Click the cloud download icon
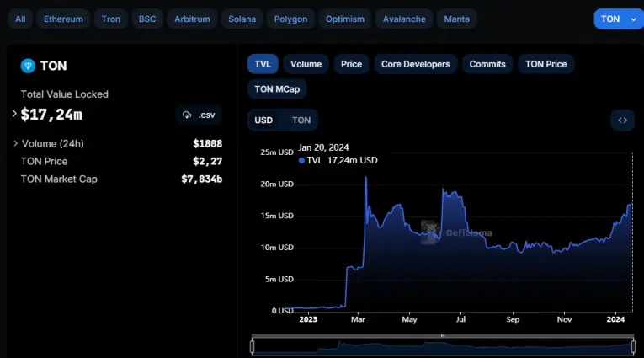Screen dimensions: 644x358 pos(187,115)
